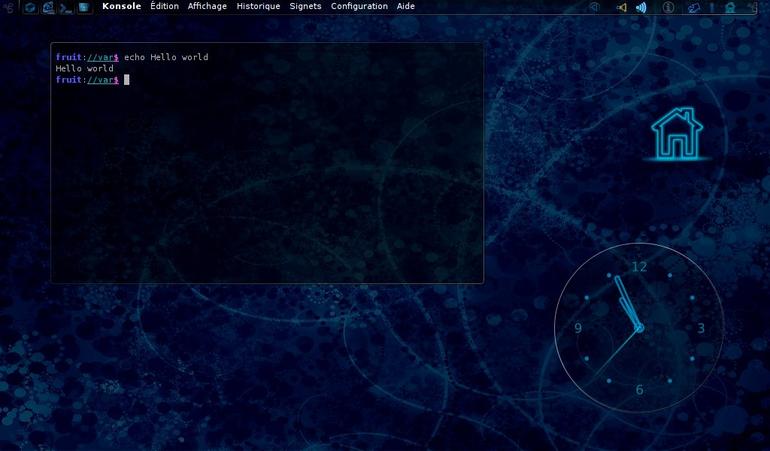This screenshot has height=451, width=770.
Task: Click the blue window icon in top panel
Action: (x=84, y=7)
